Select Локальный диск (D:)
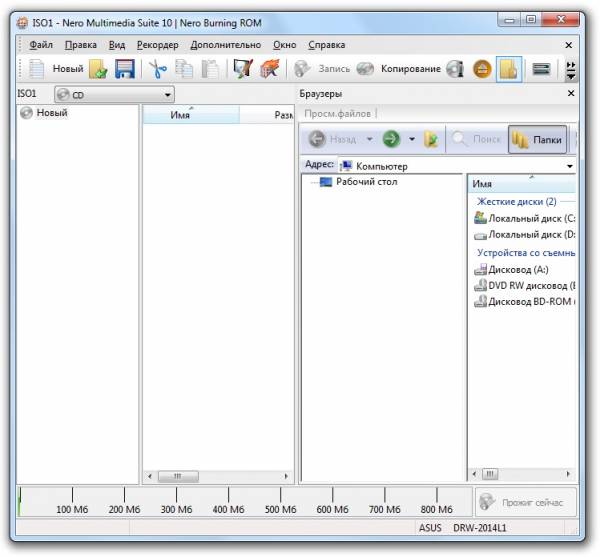Image resolution: width=600 pixels, height=557 pixels. tap(525, 235)
